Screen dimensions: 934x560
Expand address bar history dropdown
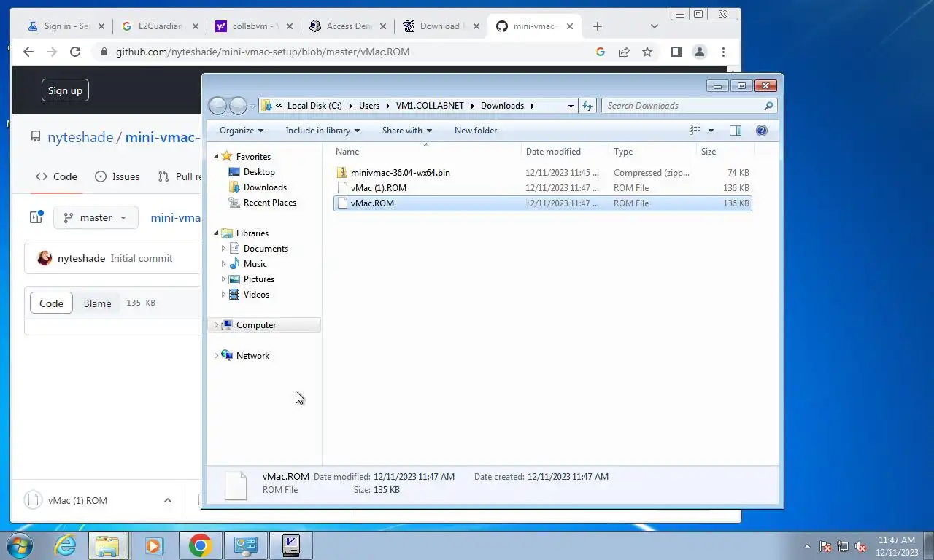pos(571,106)
